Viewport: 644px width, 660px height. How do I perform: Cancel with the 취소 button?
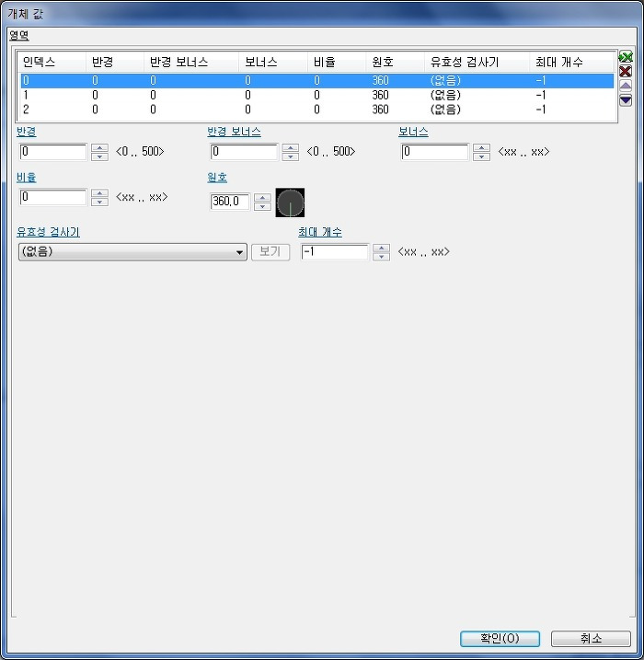pos(591,639)
